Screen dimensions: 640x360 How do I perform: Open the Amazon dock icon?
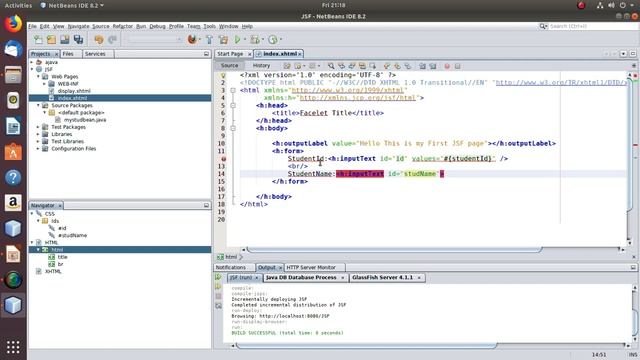pos(13,202)
